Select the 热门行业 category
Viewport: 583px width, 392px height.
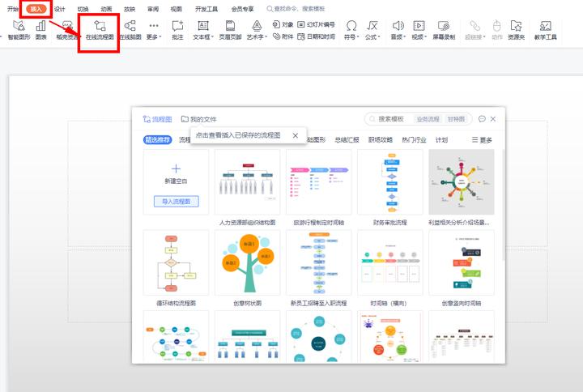(x=414, y=140)
